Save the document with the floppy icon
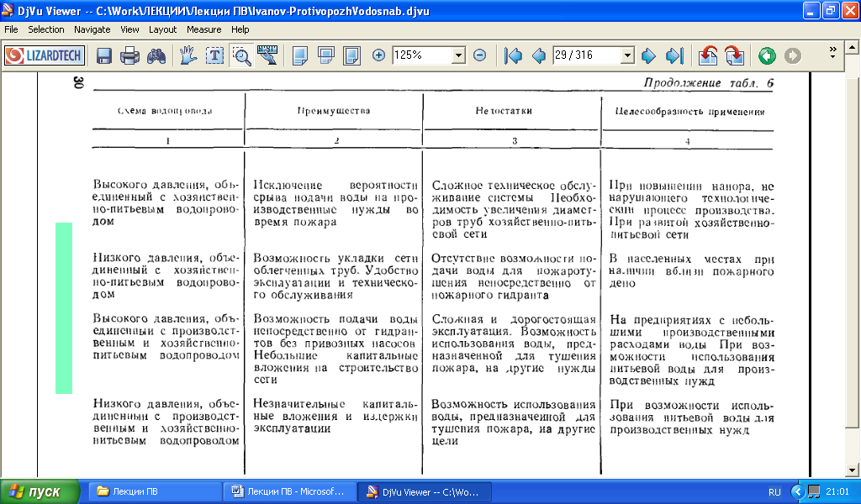The width and height of the screenshot is (861, 504). pos(103,55)
